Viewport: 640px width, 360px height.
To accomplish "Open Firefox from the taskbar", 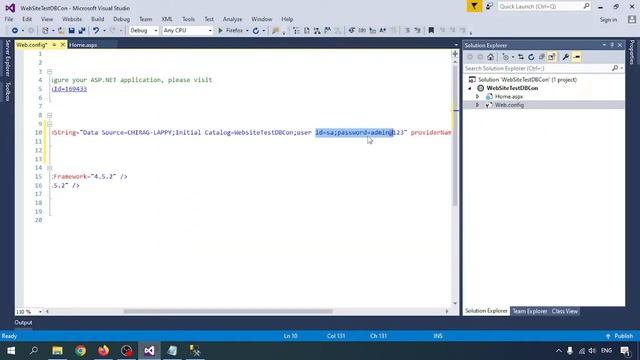I will point(104,351).
